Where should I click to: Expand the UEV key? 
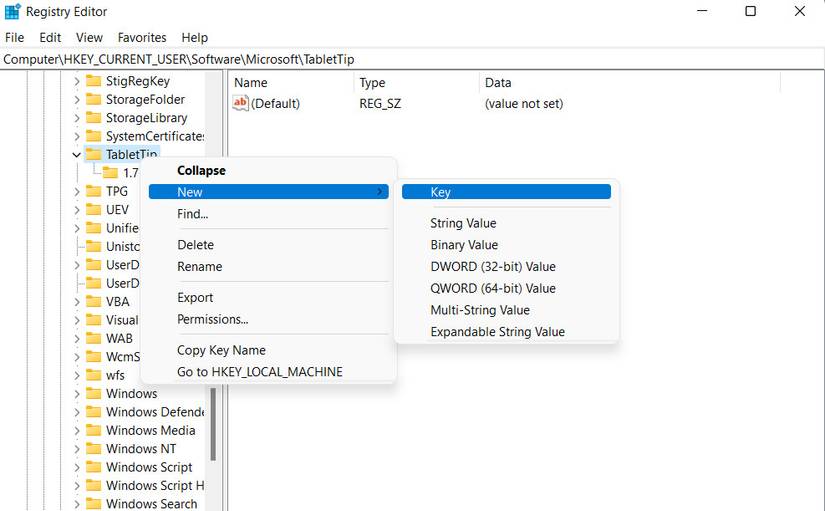click(x=77, y=210)
